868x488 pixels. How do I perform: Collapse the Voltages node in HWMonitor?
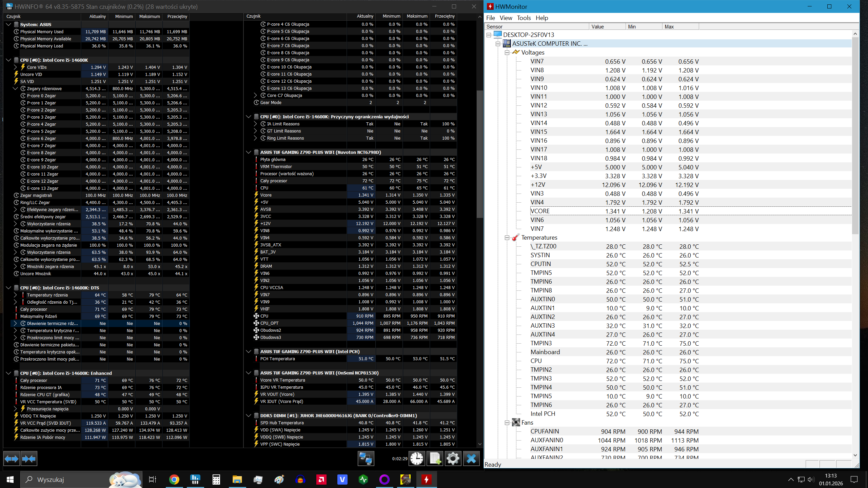click(507, 53)
